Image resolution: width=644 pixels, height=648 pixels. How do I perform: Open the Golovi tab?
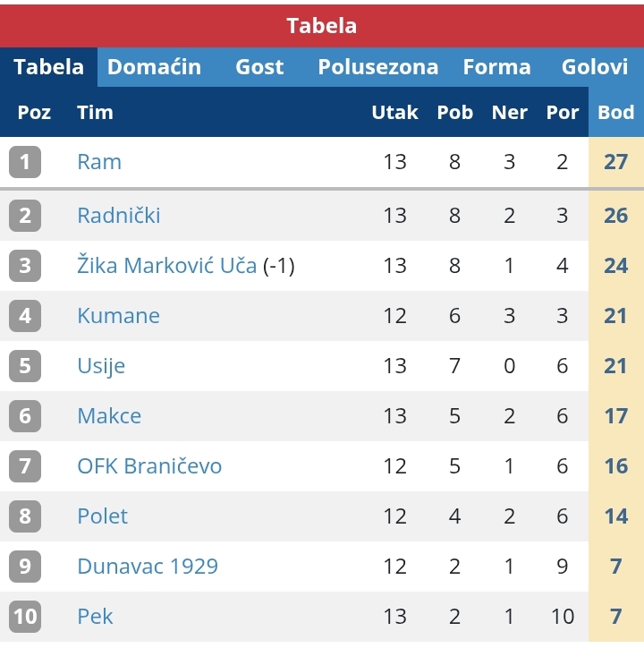pos(595,67)
